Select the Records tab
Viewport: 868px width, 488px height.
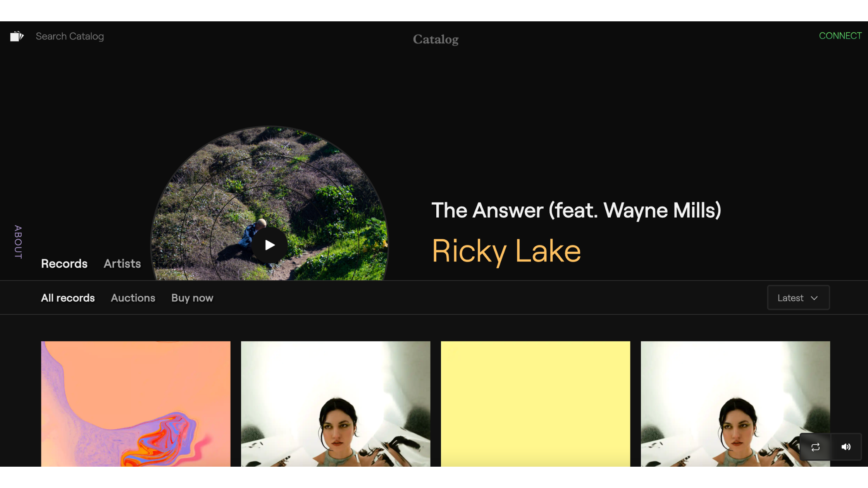pos(64,264)
